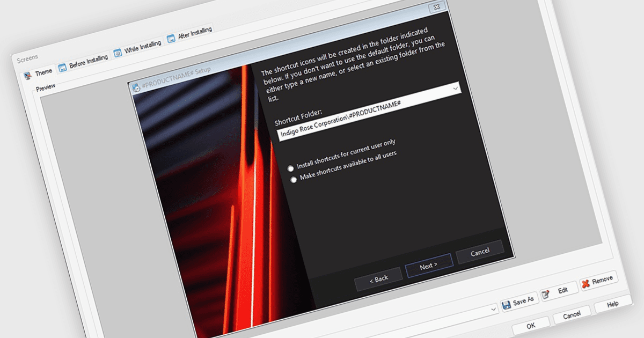Screen dimensions: 644x338
Task: Open the Theme tab
Action: point(39,74)
